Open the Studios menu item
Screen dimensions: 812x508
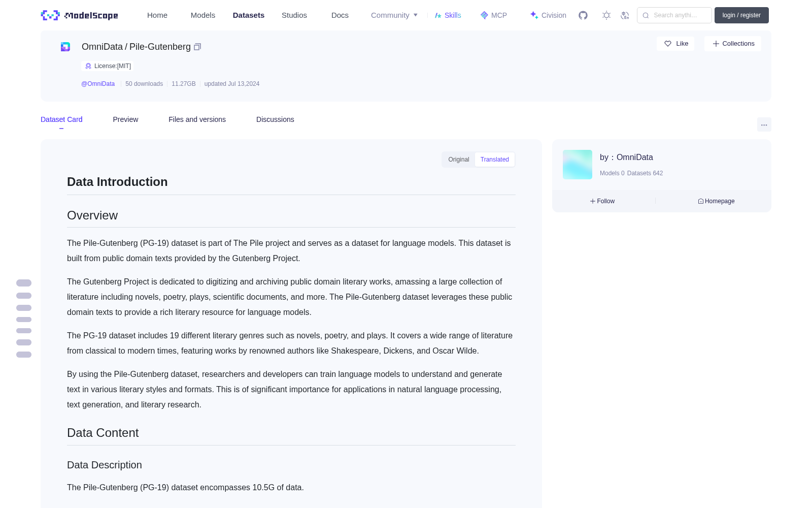click(x=294, y=15)
